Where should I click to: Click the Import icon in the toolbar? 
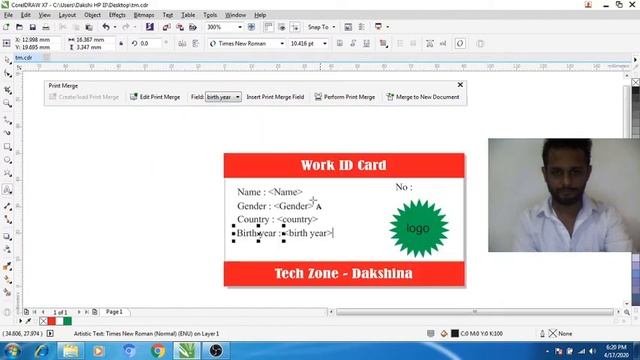coord(167,27)
